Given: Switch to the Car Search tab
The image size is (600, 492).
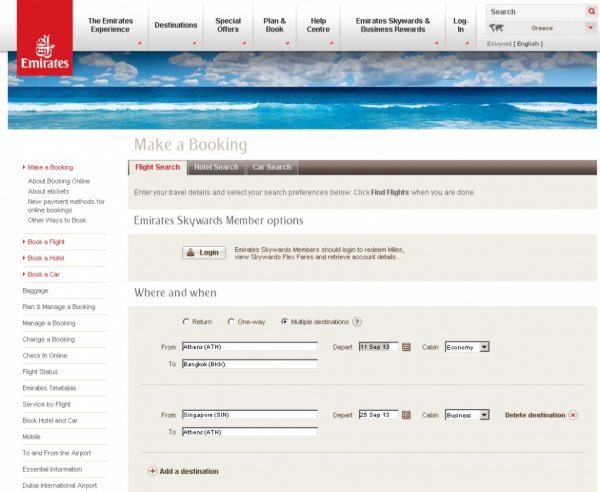Looking at the screenshot, I should tap(271, 167).
